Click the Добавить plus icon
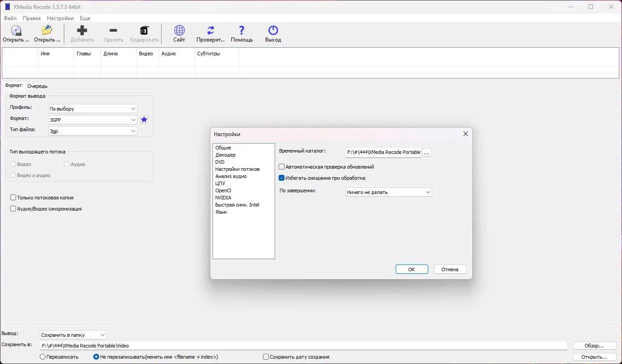Screen dimensions: 622x364 [x=82, y=31]
